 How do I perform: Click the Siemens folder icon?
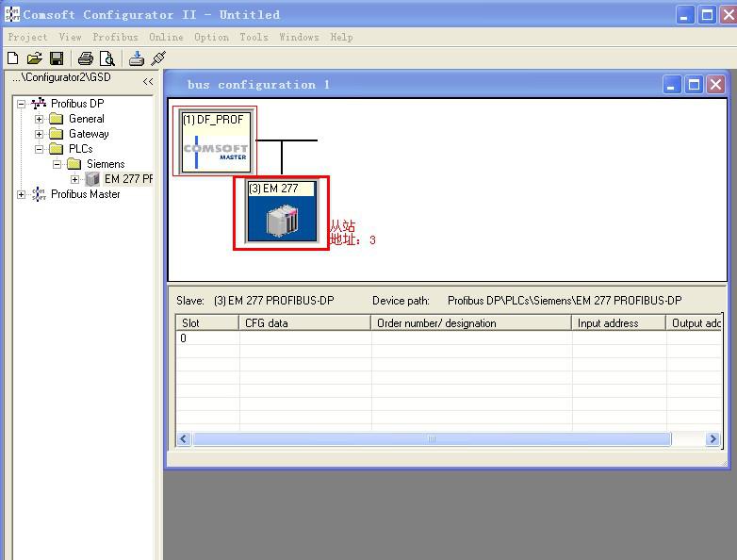(x=74, y=164)
